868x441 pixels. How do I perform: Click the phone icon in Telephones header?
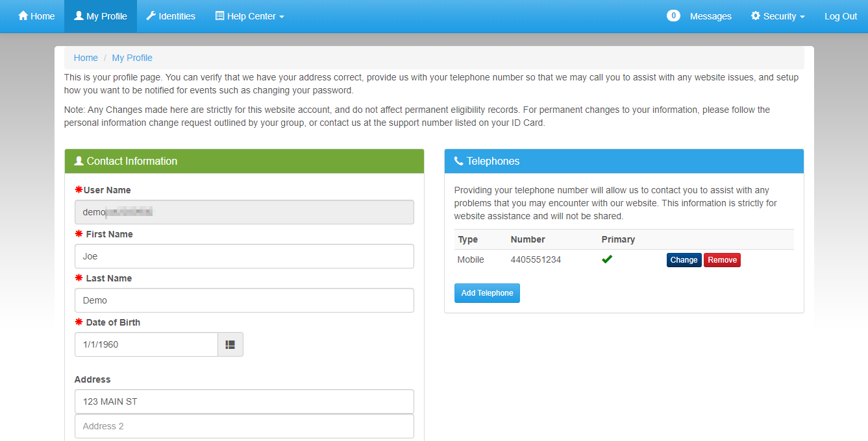click(x=458, y=161)
